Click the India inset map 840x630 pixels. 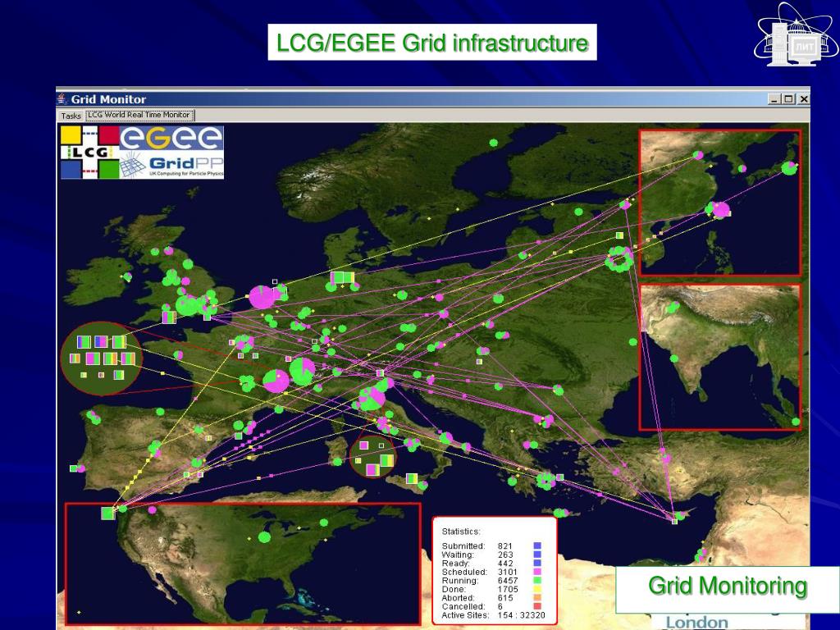(x=720, y=357)
